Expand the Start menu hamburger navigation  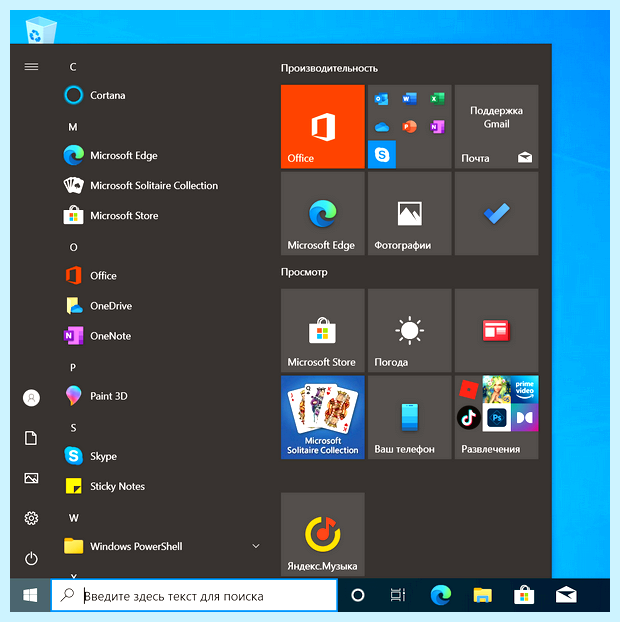click(x=31, y=66)
